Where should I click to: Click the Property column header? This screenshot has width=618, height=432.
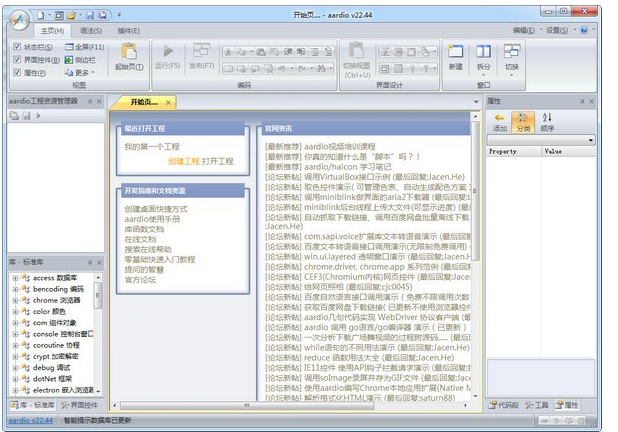[514, 151]
